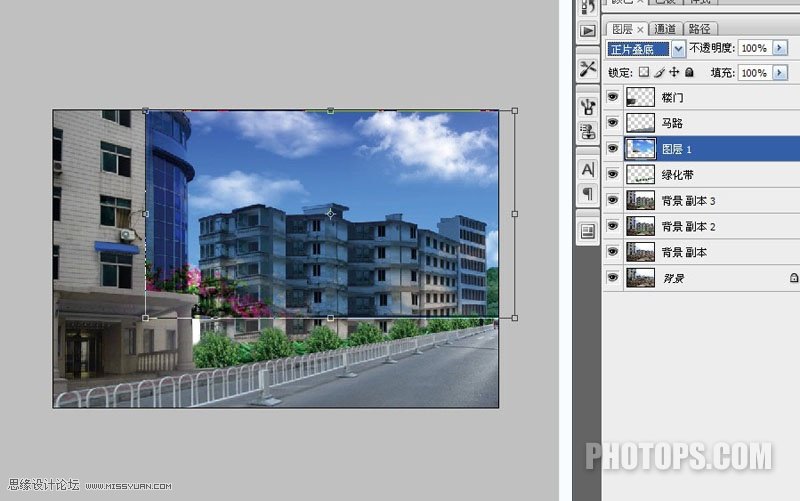Hide the 楼门 layer
Screen dimensions: 800x501
click(x=612, y=96)
